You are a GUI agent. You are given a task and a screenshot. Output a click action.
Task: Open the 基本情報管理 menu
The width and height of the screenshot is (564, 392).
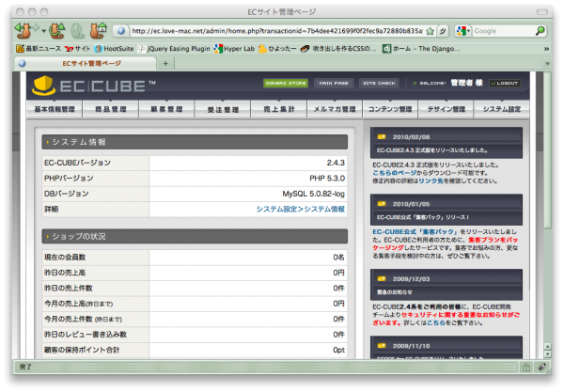(x=55, y=109)
